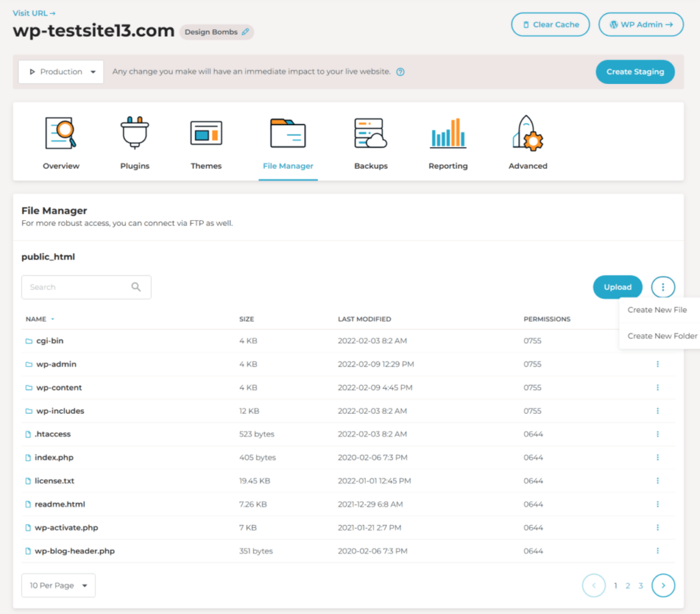700x614 pixels.
Task: Click the search magnifier icon
Action: (136, 287)
